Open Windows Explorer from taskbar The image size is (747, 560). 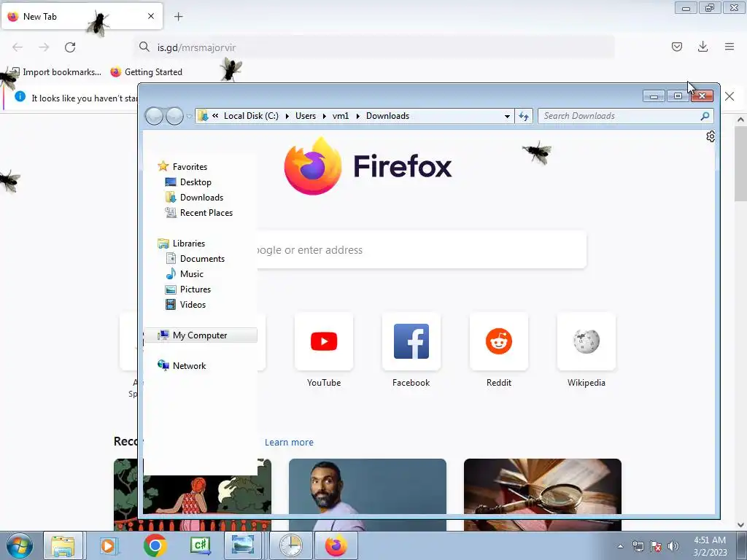click(63, 545)
